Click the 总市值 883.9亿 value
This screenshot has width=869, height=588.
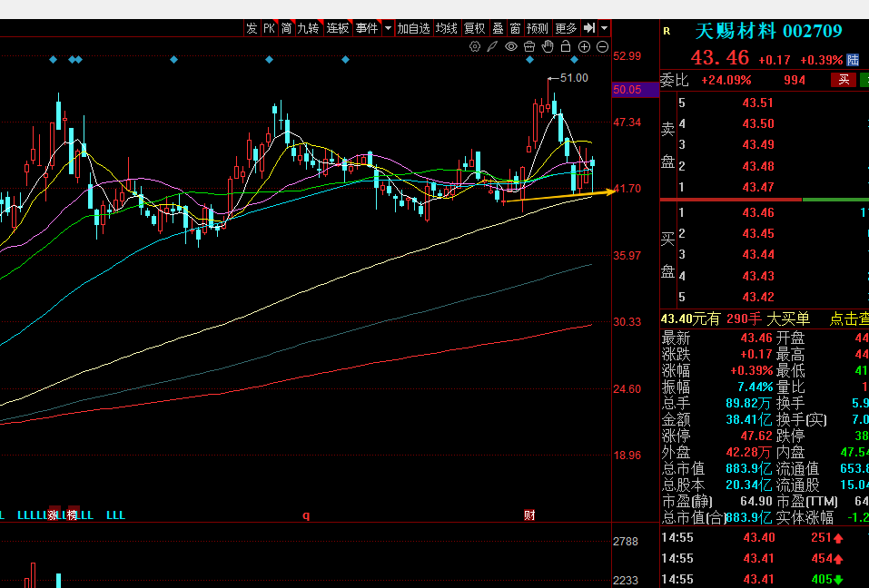748,468
